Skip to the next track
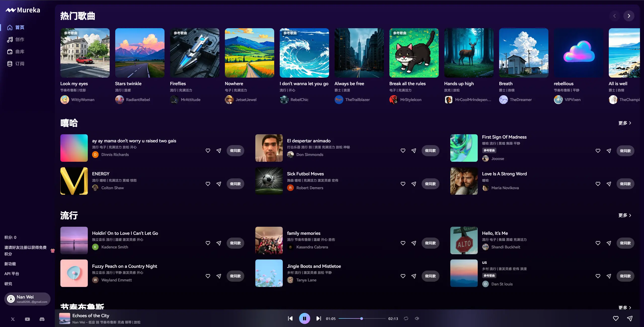 [318, 318]
